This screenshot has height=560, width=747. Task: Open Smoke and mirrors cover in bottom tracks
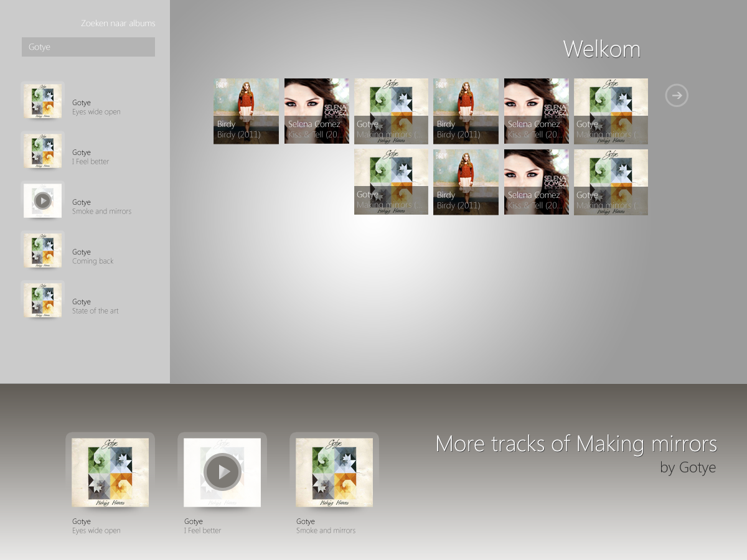click(334, 472)
